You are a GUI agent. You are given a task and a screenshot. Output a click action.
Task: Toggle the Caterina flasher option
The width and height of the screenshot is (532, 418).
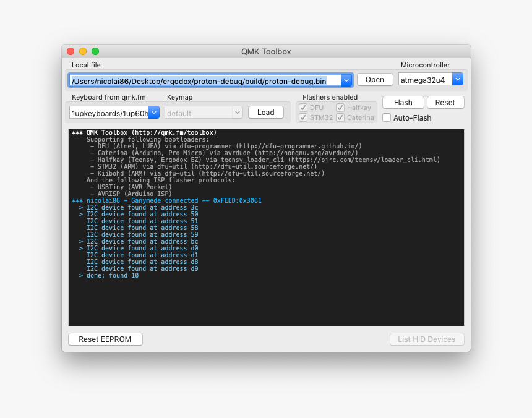click(340, 117)
